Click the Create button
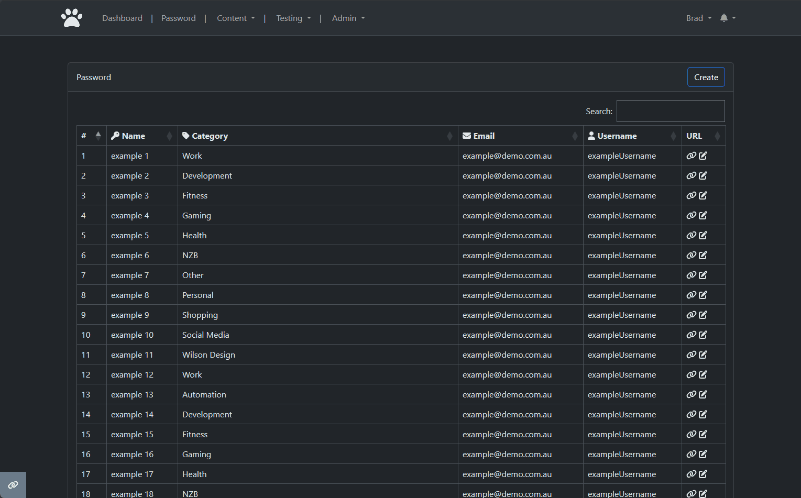Image resolution: width=801 pixels, height=498 pixels. pyautogui.click(x=705, y=77)
